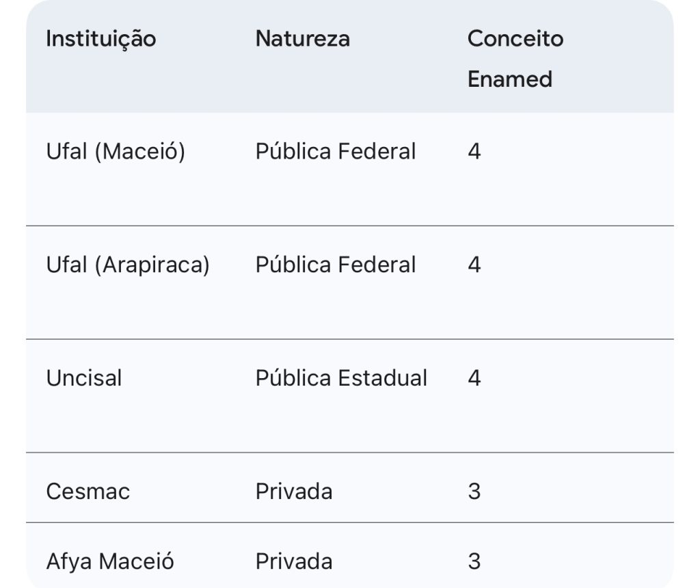The image size is (700, 588).
Task: Click the Enamed score for Afya Maceió
Action: click(474, 561)
